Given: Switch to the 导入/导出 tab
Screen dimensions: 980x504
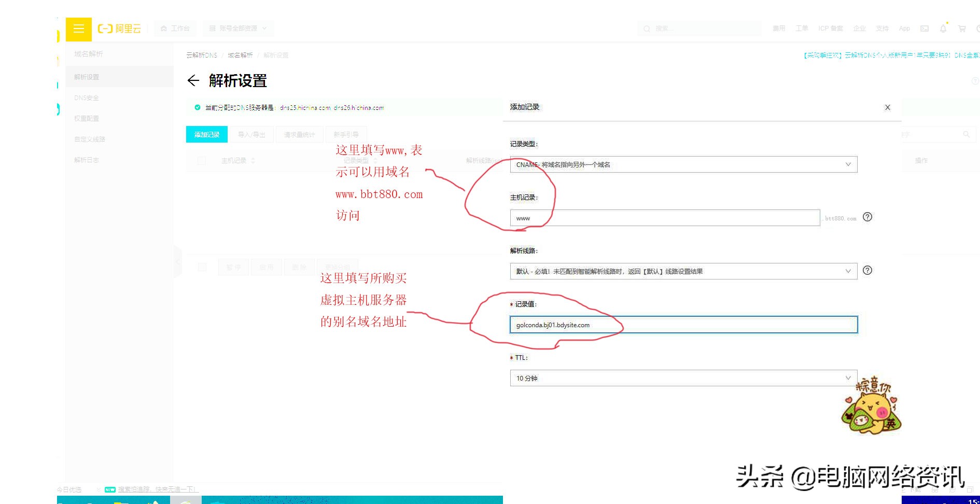Looking at the screenshot, I should [251, 134].
